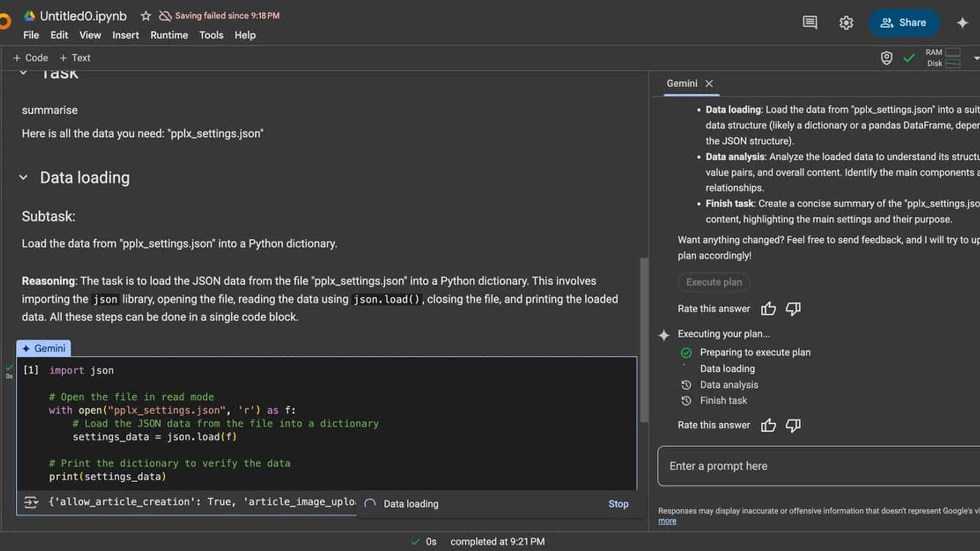Click the RAM usage meter
Screen dimensions: 980x551
click(x=953, y=52)
